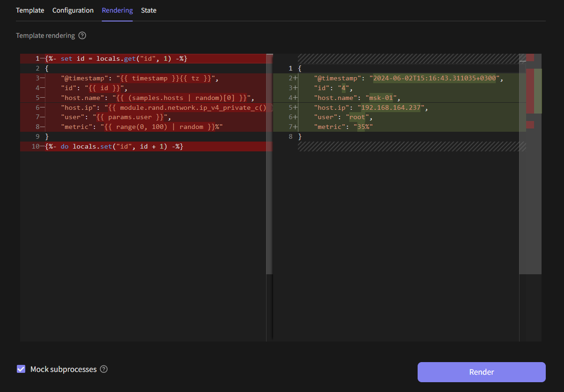Click the minus marker on template line 3
This screenshot has height=392, width=564.
click(x=42, y=78)
